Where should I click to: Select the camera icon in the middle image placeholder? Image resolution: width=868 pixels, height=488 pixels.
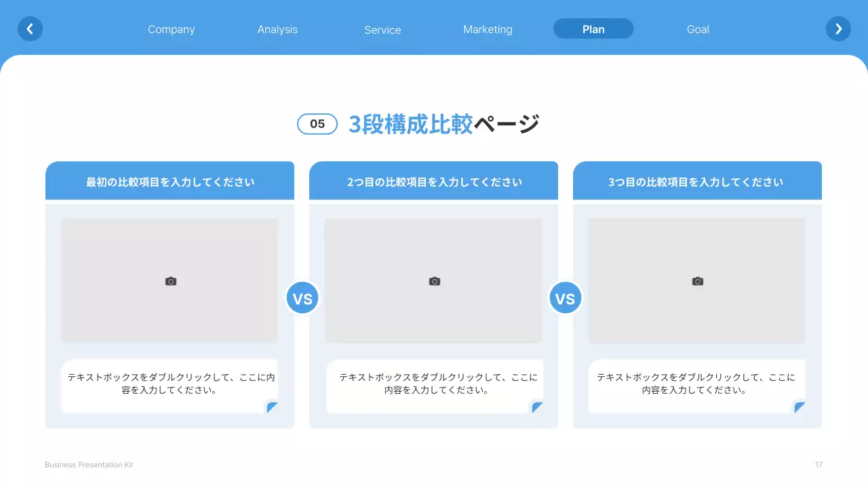point(434,281)
